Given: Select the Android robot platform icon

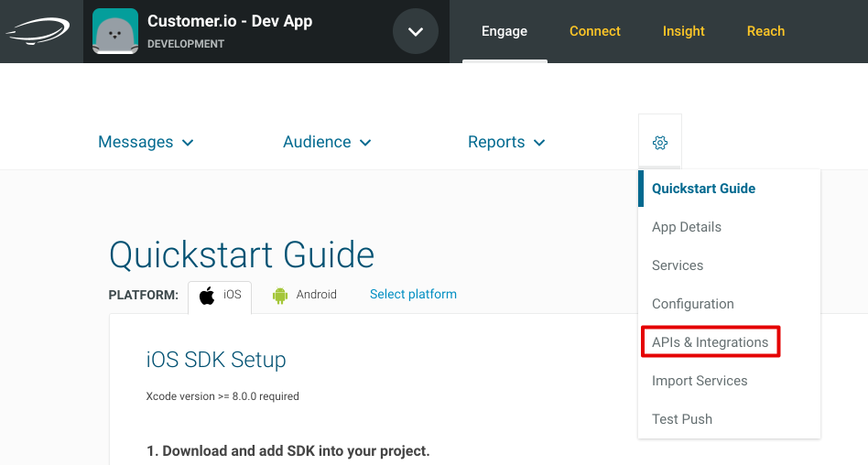Looking at the screenshot, I should pyautogui.click(x=280, y=296).
